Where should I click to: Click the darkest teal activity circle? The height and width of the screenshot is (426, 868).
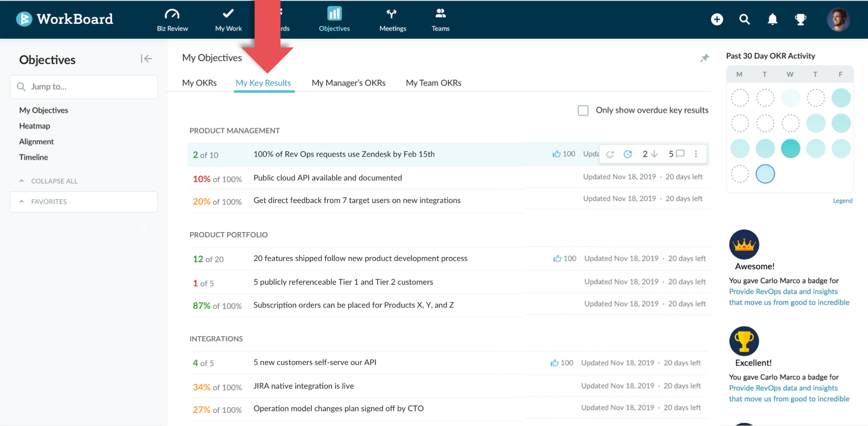[x=790, y=149]
